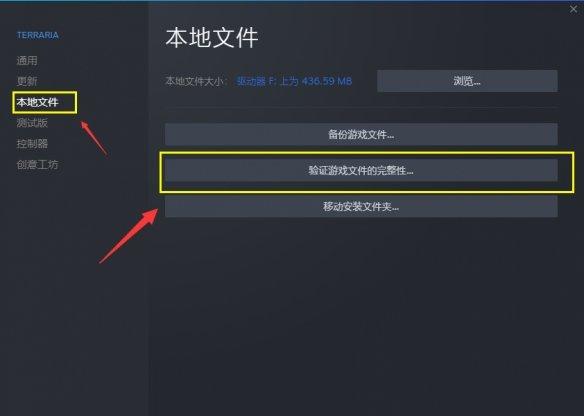This screenshot has height=416, width=584.
Task: Close the Terraria properties window
Action: tap(573, 9)
